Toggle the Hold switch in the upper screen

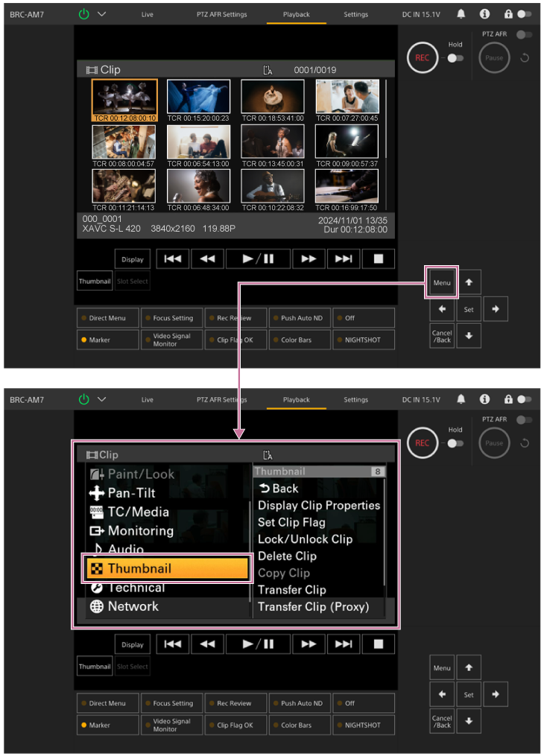pos(455,57)
